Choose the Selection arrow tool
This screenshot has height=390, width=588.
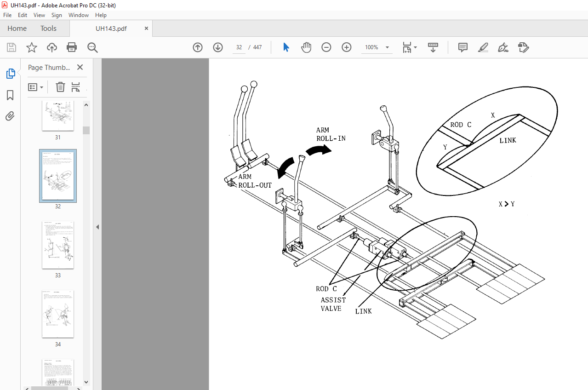click(286, 47)
